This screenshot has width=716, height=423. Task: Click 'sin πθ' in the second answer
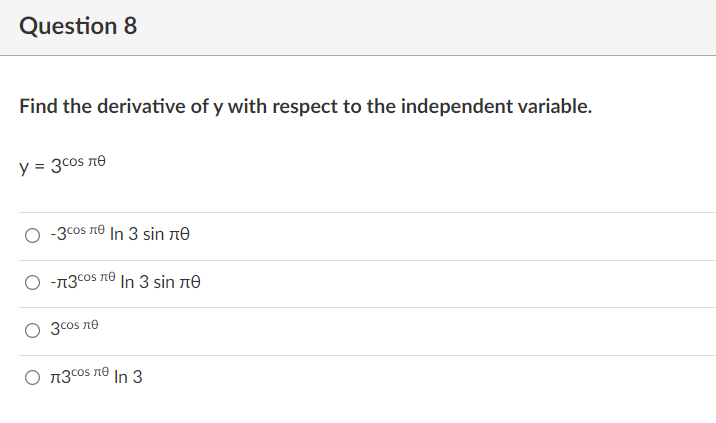click(179, 283)
